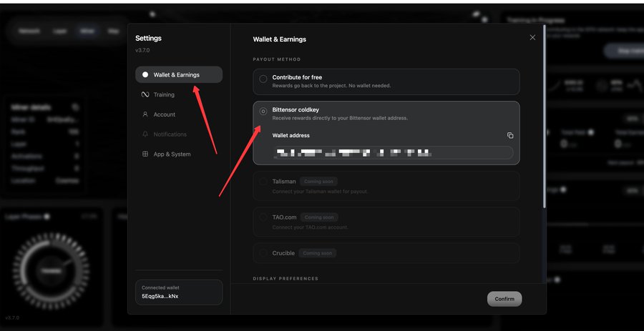Close the Settings dialog with the X
The height and width of the screenshot is (331, 644).
532,37
